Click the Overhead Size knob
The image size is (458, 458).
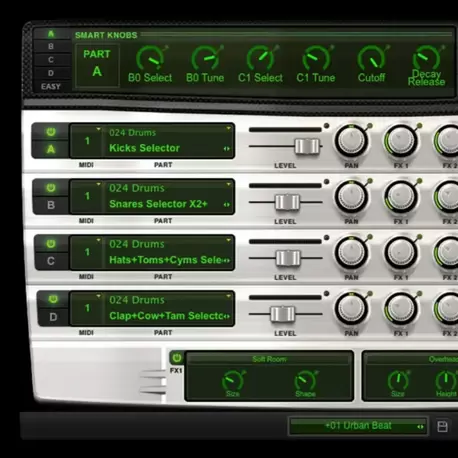coord(398,380)
